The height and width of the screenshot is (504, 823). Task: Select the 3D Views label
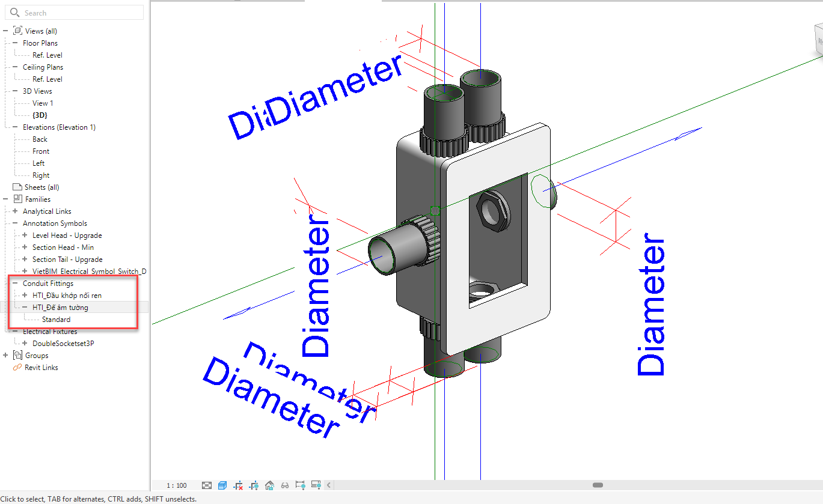37,91
